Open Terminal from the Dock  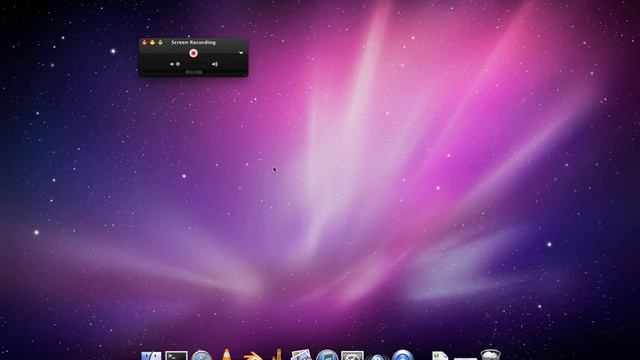[x=176, y=356]
